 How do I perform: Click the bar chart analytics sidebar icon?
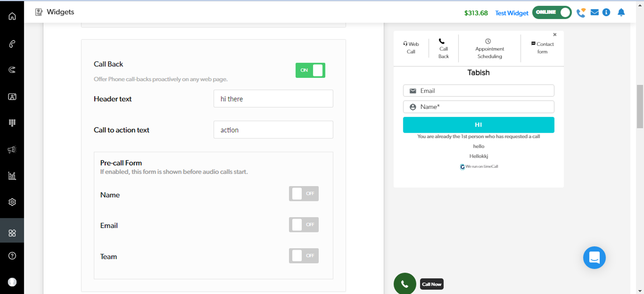pyautogui.click(x=12, y=176)
